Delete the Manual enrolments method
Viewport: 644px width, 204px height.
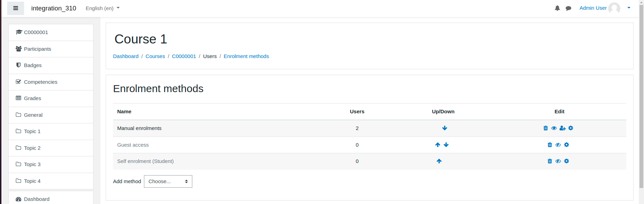[546, 128]
